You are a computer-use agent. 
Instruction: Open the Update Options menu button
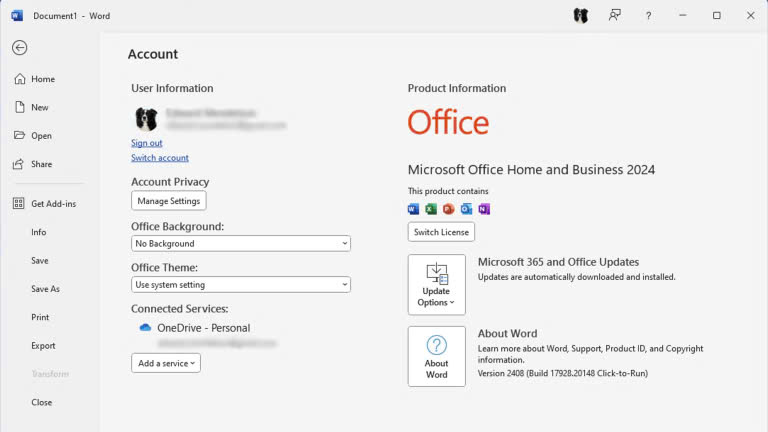[436, 285]
